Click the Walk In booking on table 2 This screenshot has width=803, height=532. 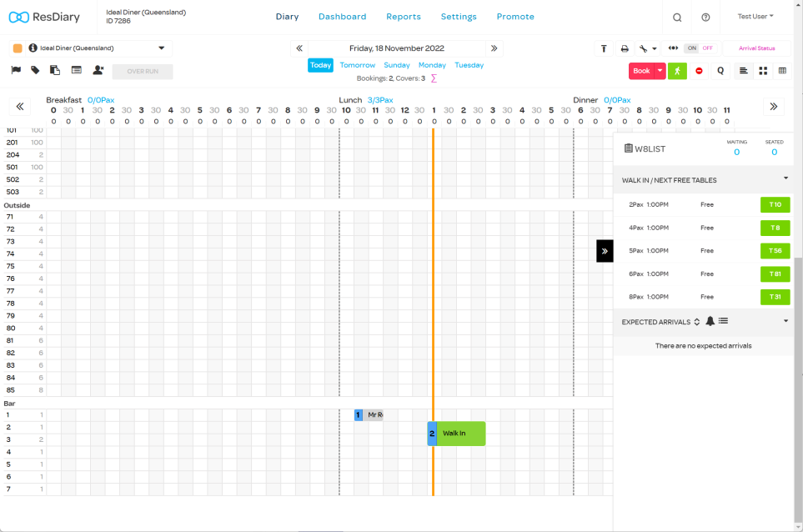click(x=459, y=433)
